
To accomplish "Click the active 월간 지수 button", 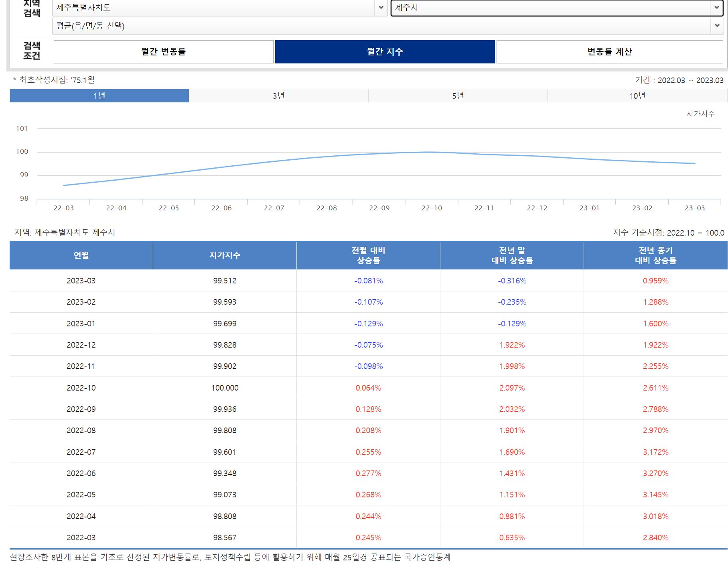I will click(385, 52).
